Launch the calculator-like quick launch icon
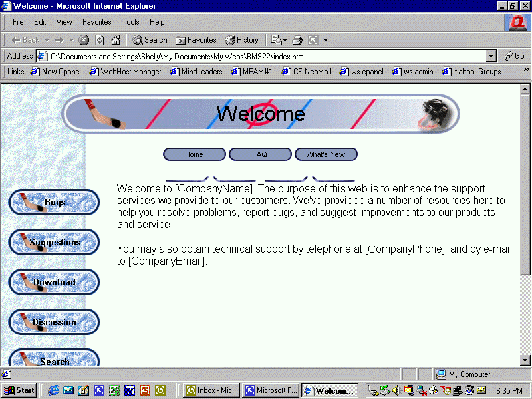The height and width of the screenshot is (399, 532). click(x=68, y=390)
